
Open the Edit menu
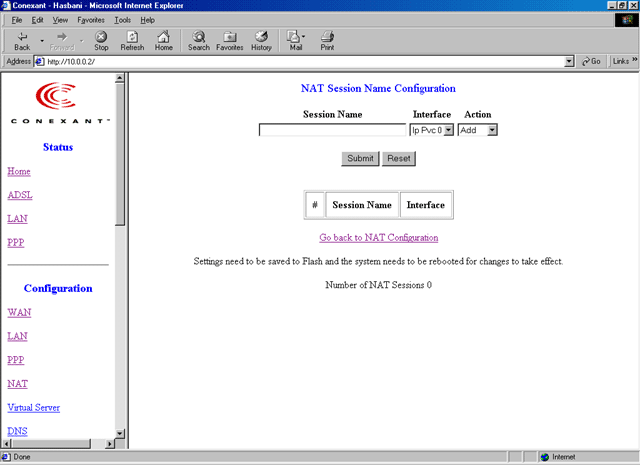pyautogui.click(x=38, y=20)
